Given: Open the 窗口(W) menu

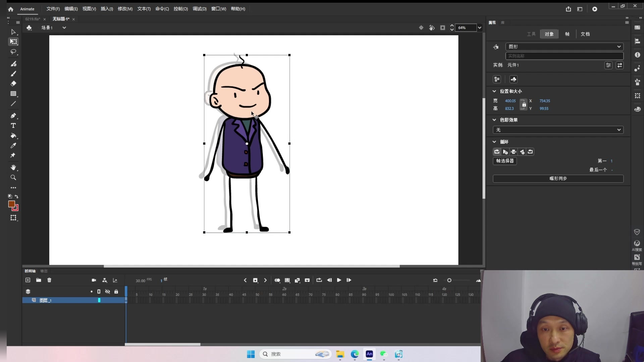Looking at the screenshot, I should coord(219,9).
